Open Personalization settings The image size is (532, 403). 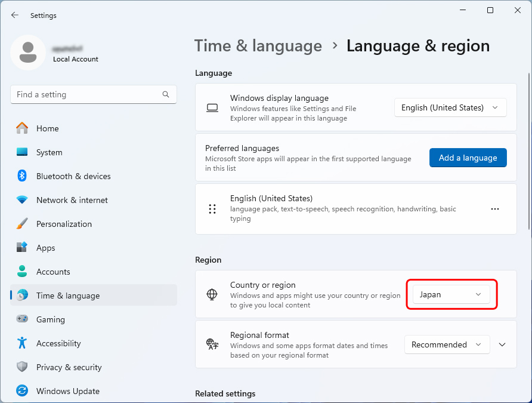[94, 224]
